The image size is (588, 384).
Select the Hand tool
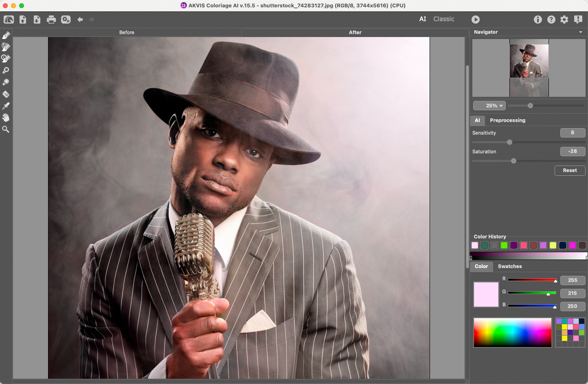tap(6, 118)
